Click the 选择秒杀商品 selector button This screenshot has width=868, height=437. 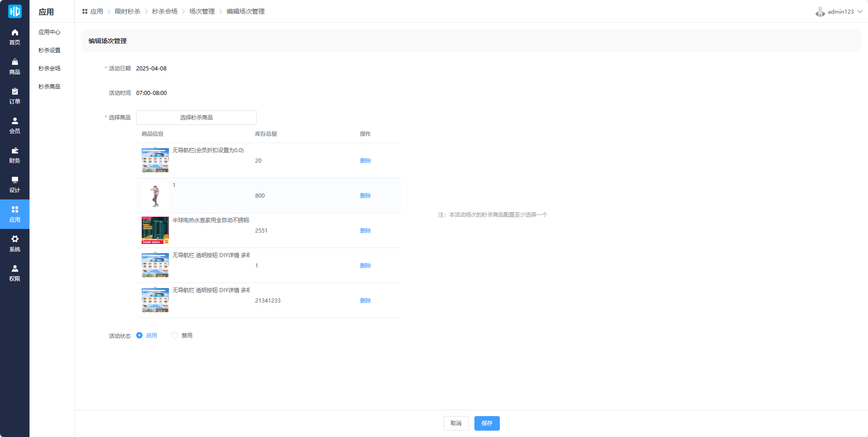click(196, 118)
